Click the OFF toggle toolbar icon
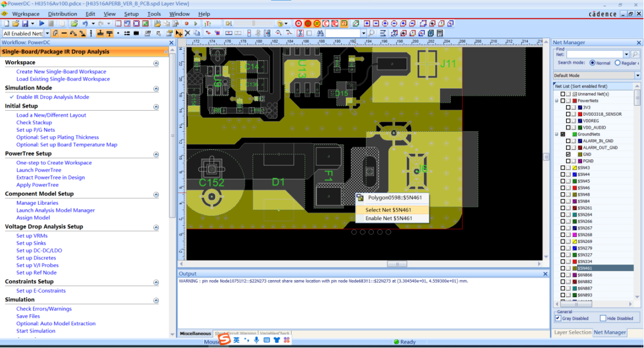Viewport: 644px width, 348px height. coord(148,33)
